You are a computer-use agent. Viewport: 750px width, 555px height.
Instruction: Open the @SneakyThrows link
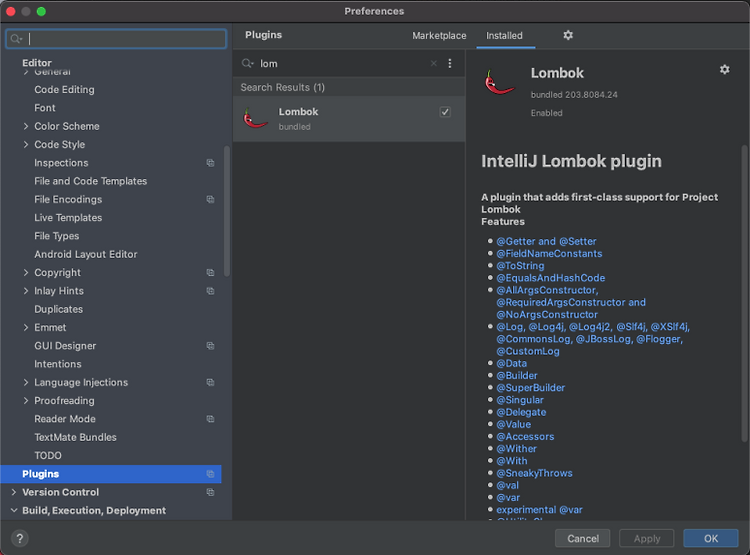[x=534, y=473]
